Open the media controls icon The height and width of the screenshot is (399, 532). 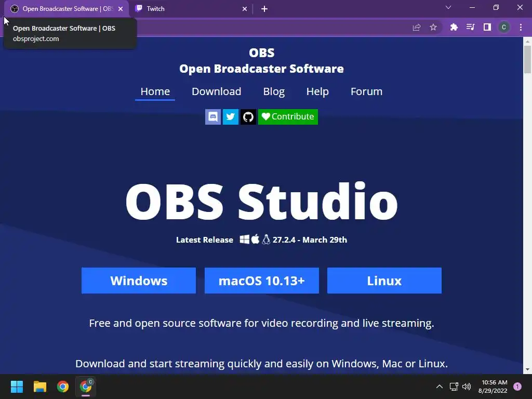tap(470, 27)
